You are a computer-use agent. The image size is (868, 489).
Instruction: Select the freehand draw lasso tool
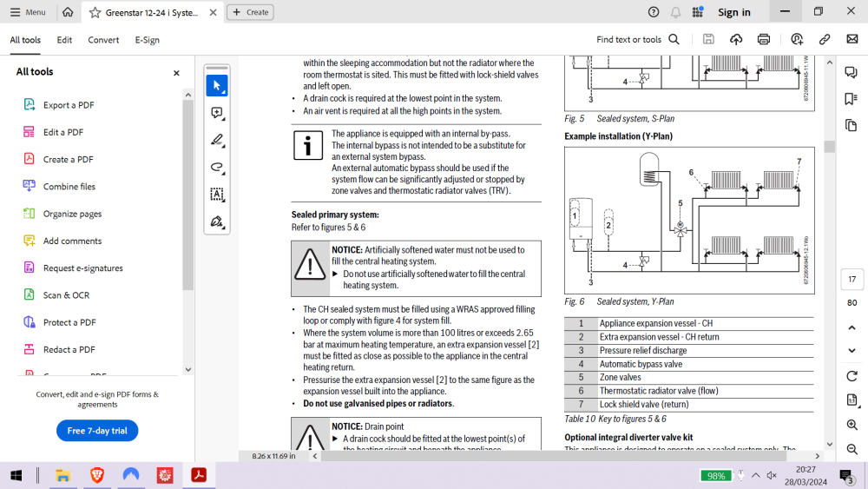coord(216,167)
